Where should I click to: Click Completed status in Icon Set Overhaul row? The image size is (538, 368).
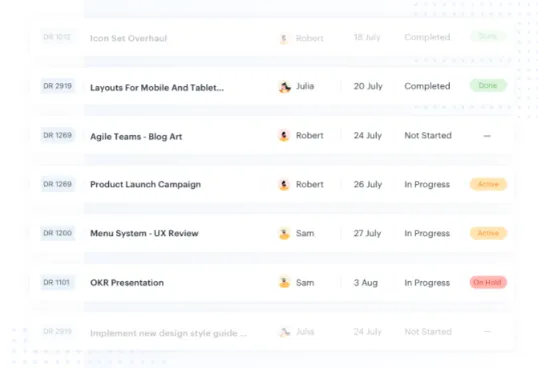427,37
